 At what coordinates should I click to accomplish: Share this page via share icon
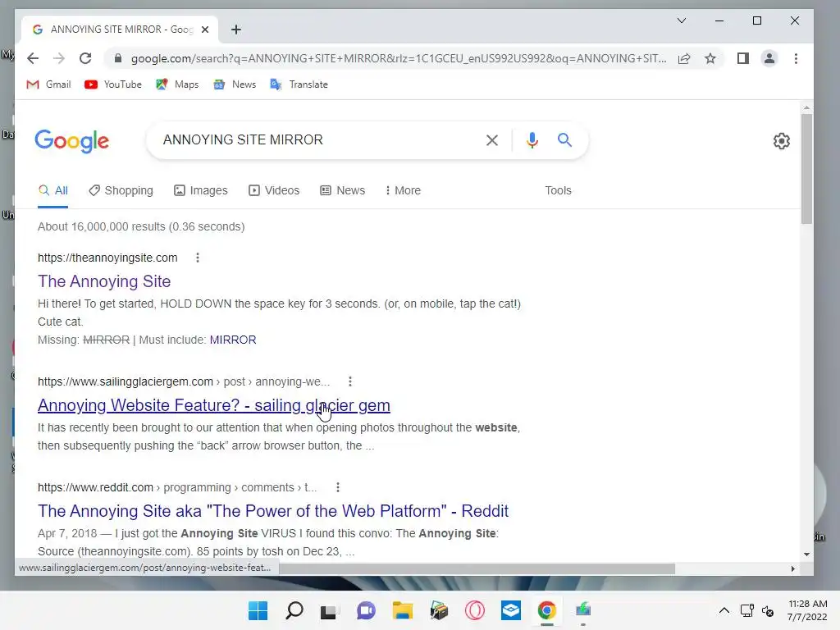point(684,58)
